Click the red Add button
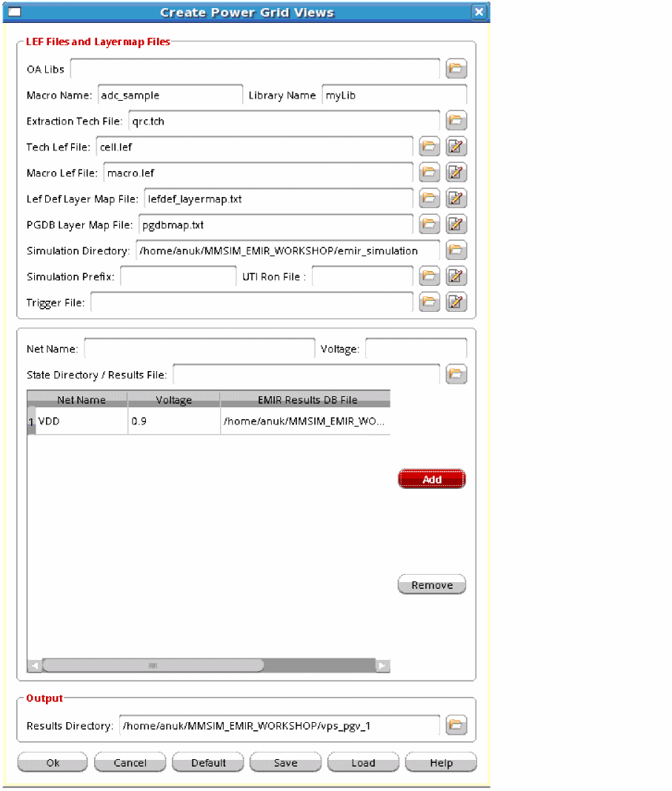The width and height of the screenshot is (672, 791). [432, 479]
